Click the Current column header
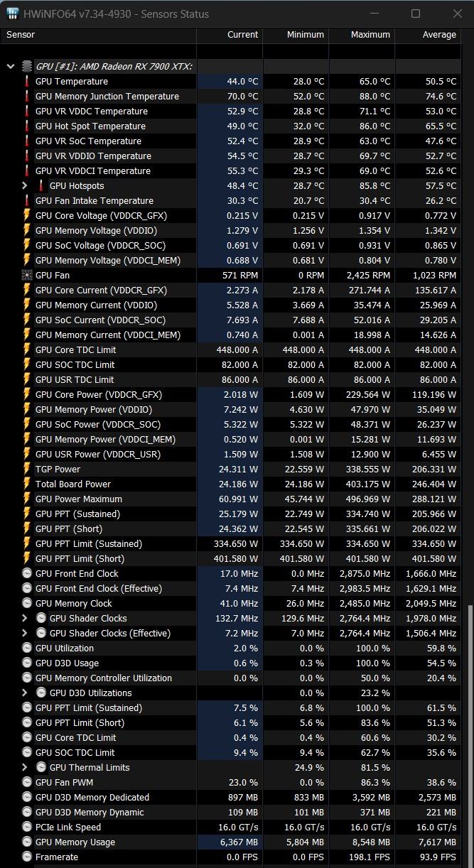 pyautogui.click(x=230, y=34)
